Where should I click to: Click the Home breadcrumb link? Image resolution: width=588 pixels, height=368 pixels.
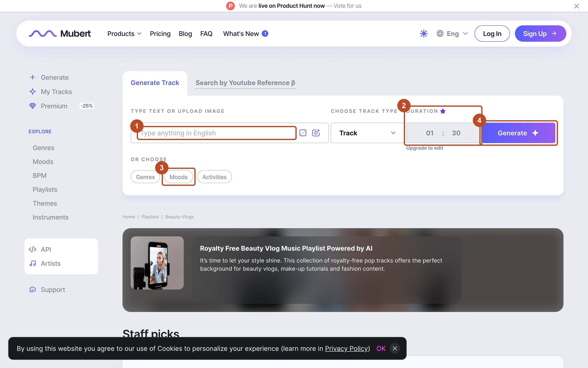pos(129,217)
